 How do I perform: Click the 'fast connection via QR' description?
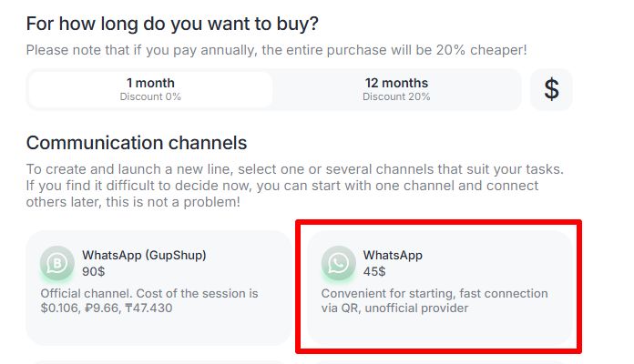435,300
